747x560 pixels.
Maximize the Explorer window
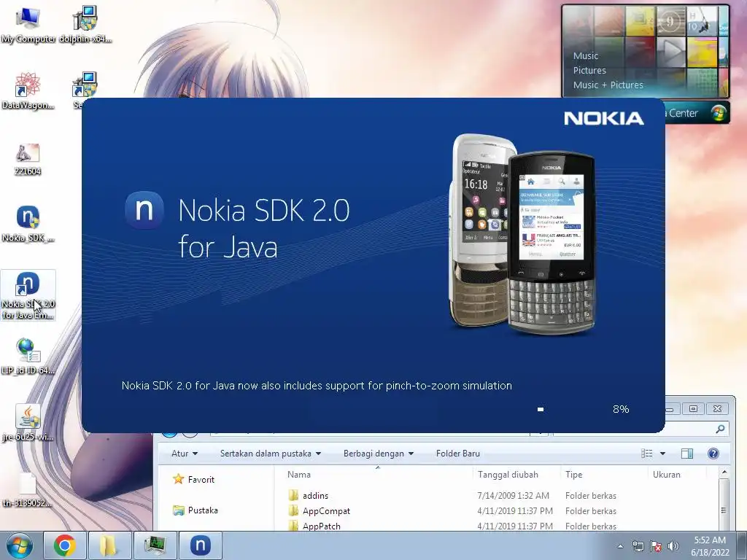point(693,408)
